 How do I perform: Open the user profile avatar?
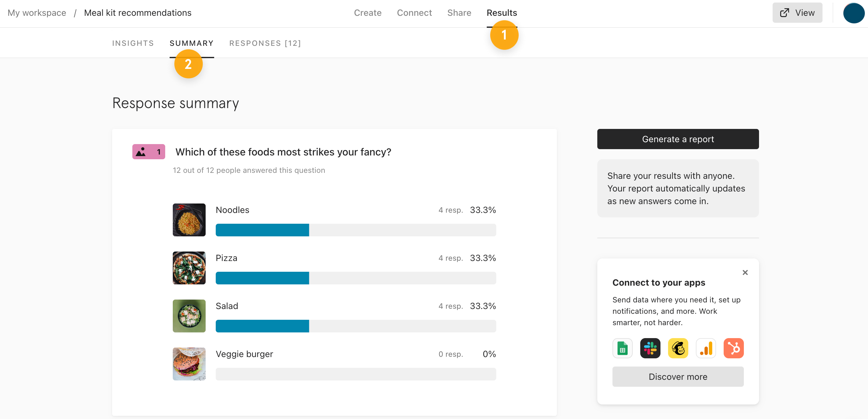pyautogui.click(x=853, y=13)
